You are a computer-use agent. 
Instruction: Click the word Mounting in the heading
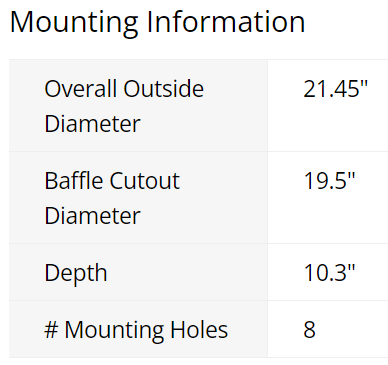(x=74, y=23)
